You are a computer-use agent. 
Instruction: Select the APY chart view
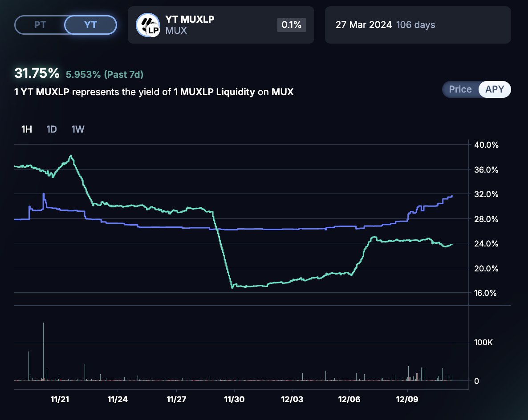494,89
